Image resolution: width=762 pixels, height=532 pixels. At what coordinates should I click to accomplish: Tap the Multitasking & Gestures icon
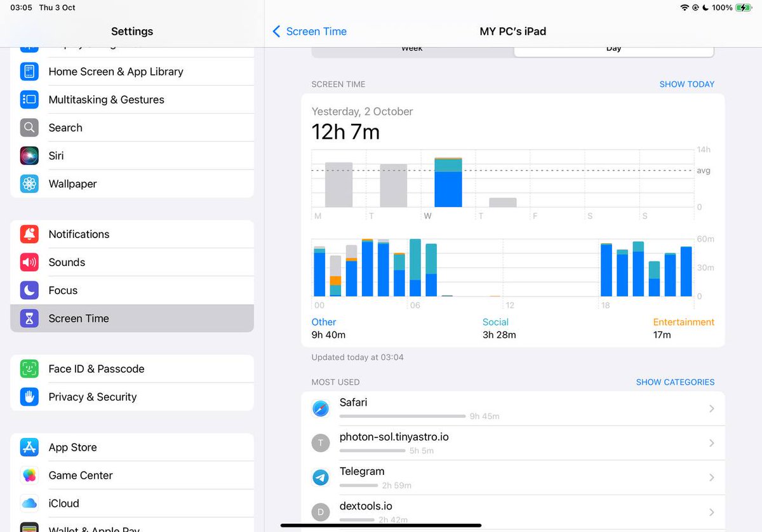point(29,100)
